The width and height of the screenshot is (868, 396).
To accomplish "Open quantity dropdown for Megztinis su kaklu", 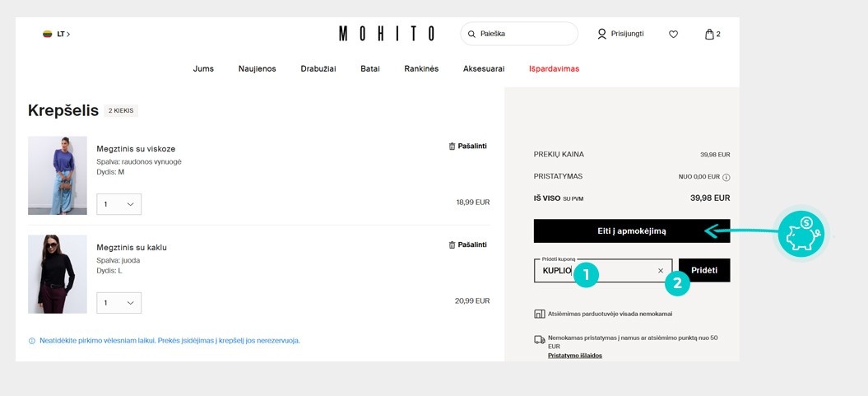I will (118, 303).
